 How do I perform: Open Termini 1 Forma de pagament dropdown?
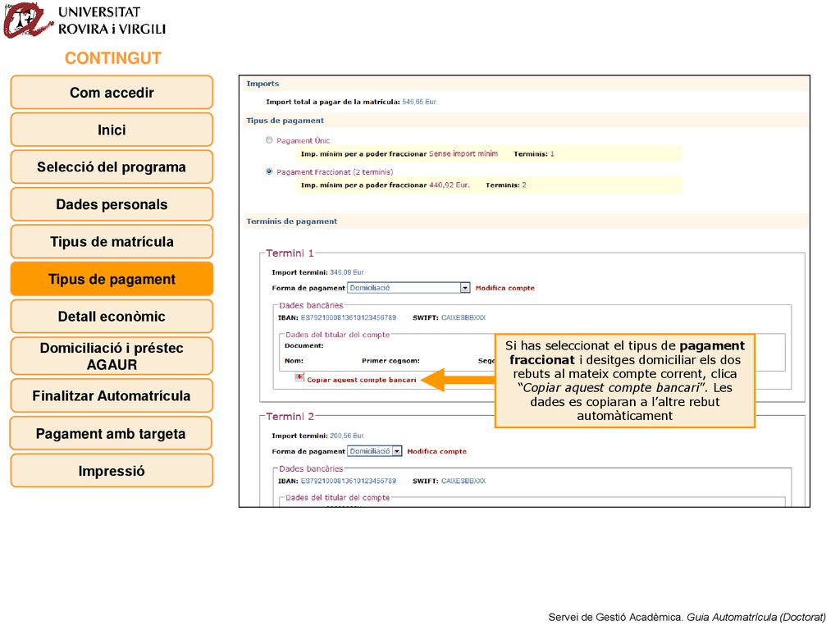[409, 288]
